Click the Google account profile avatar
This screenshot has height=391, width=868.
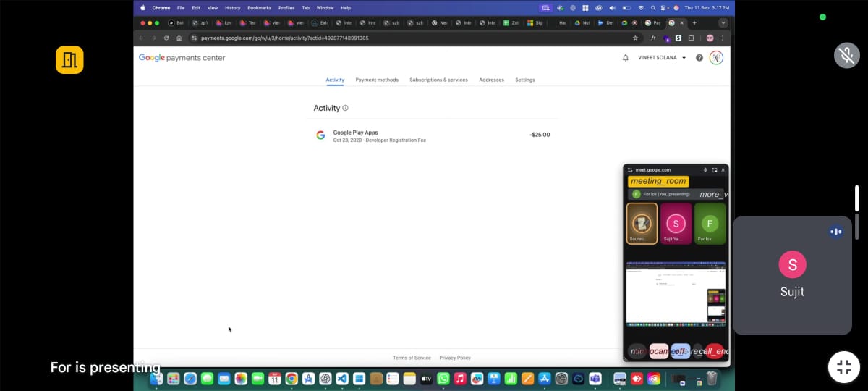pyautogui.click(x=716, y=58)
